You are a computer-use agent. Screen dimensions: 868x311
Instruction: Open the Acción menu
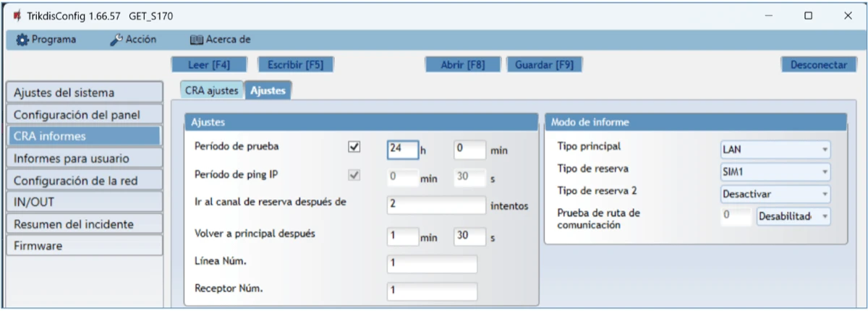point(133,40)
